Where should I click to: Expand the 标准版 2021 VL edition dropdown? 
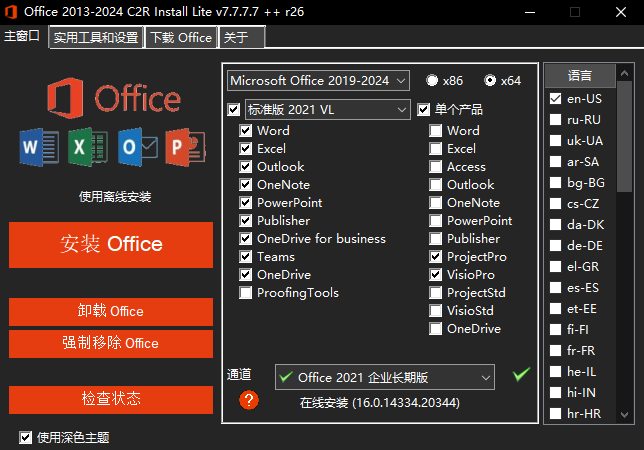pos(326,109)
